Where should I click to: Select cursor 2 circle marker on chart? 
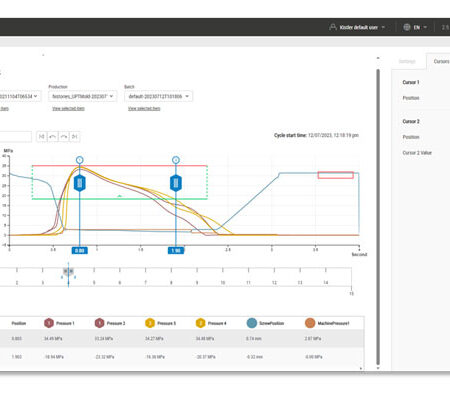176,160
